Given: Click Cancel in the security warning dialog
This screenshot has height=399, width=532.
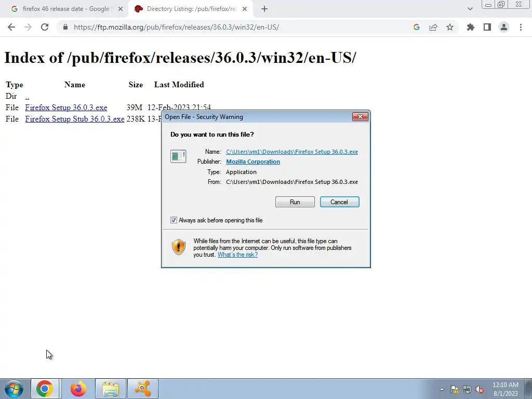Looking at the screenshot, I should click(340, 202).
